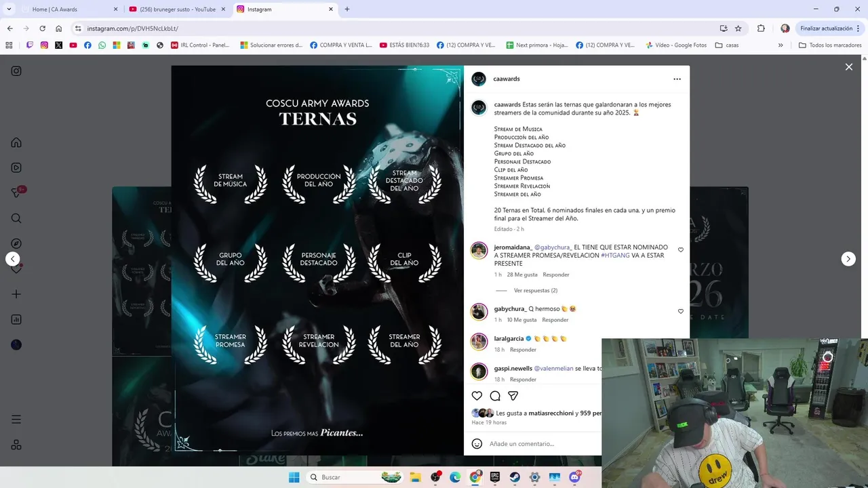
Task: Open Explore compass icon in sidebar
Action: coord(16,243)
